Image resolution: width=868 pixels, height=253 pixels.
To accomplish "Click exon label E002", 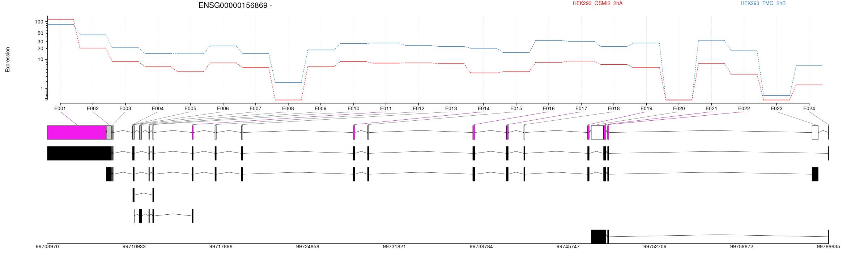I will tap(93, 108).
